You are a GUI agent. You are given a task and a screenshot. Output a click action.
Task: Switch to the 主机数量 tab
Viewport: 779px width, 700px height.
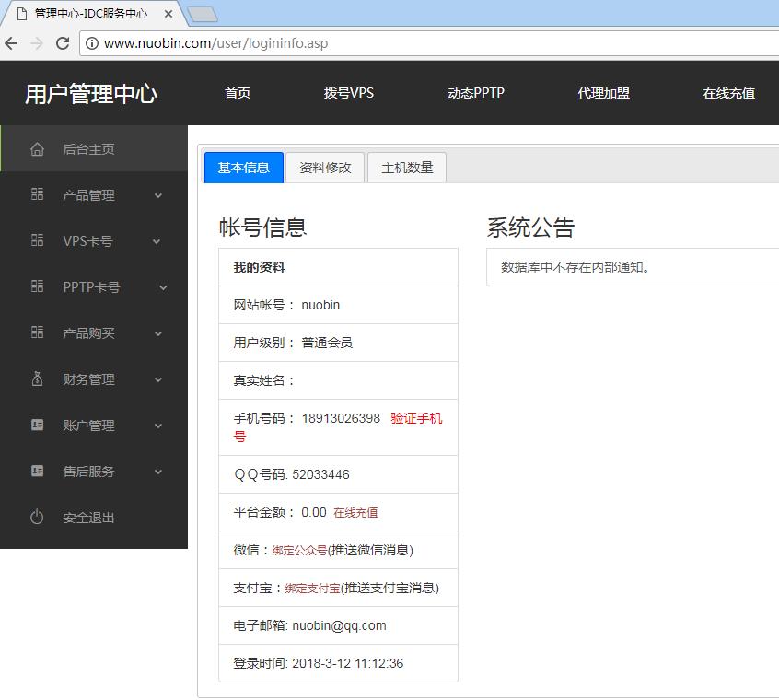pos(407,168)
